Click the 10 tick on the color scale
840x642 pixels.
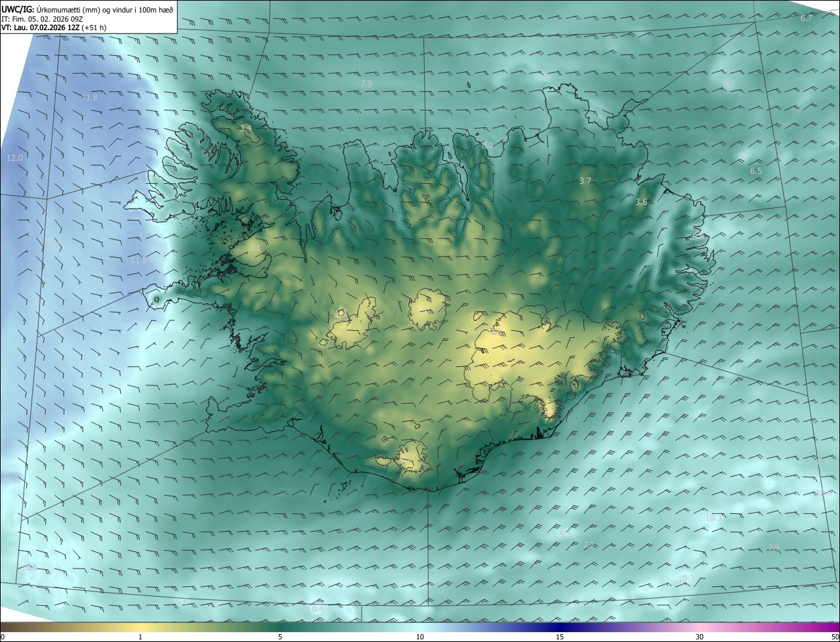coord(420,637)
